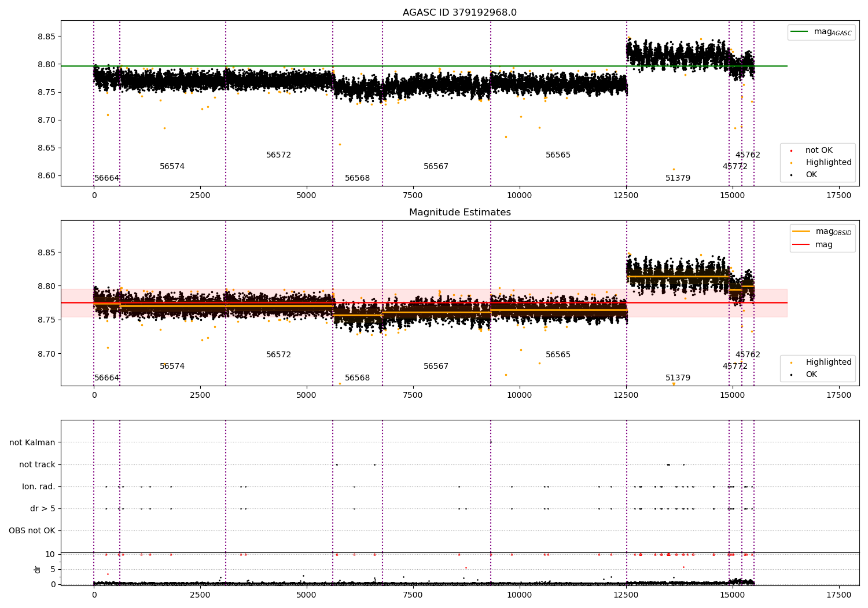
Task: Click obsid label 56565 in Magnitude Estimates plot
Action: point(558,355)
